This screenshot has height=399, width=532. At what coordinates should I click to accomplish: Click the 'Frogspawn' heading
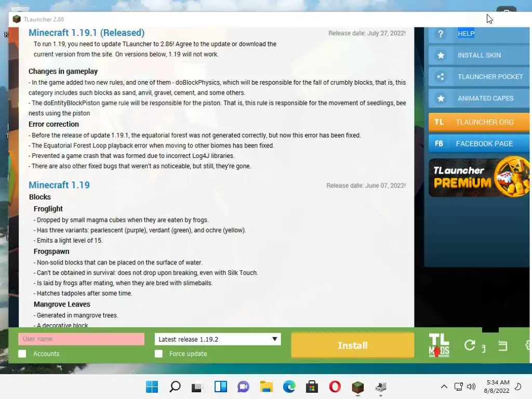tap(51, 252)
